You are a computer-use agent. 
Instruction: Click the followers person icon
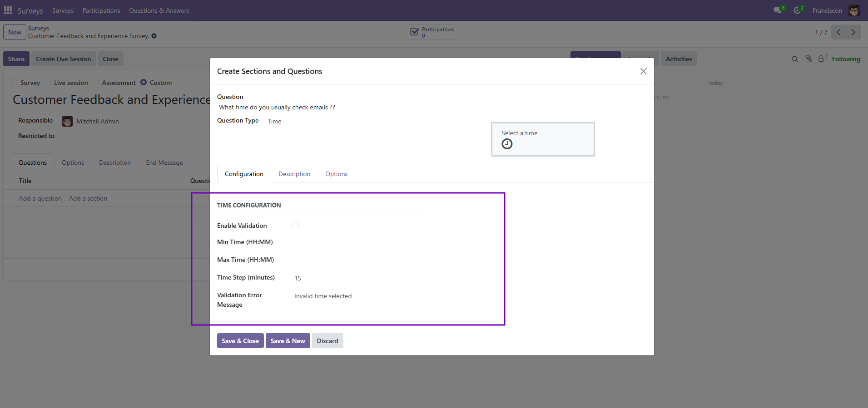point(821,59)
